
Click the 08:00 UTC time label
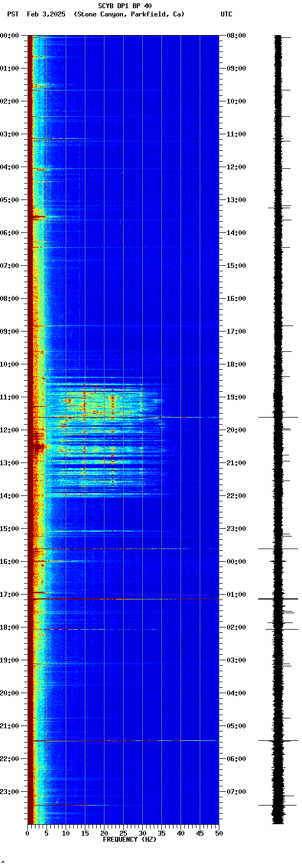pyautogui.click(x=236, y=36)
